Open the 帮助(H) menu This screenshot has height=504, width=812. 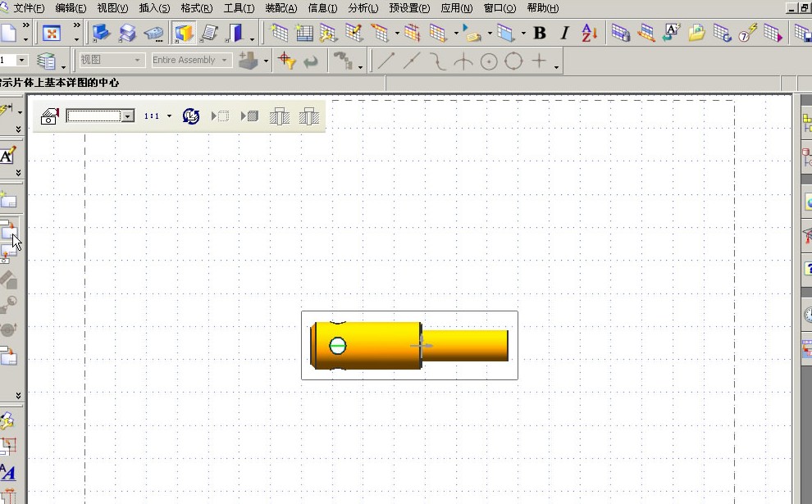point(543,8)
